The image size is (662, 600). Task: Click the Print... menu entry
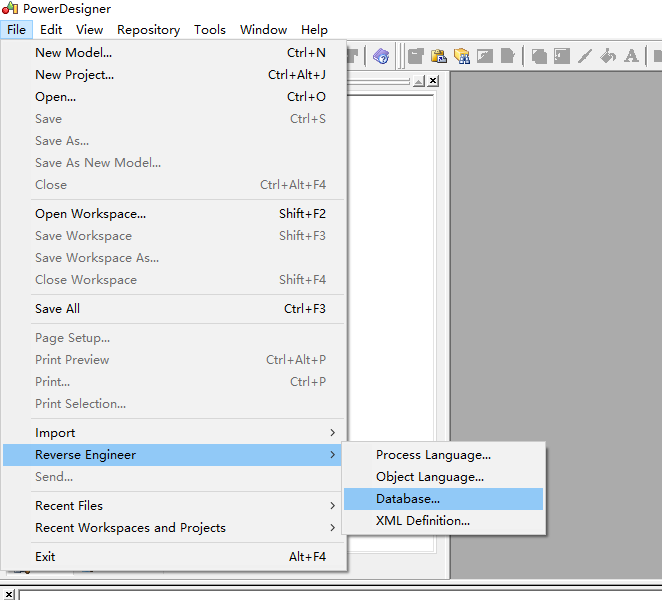tap(174, 382)
